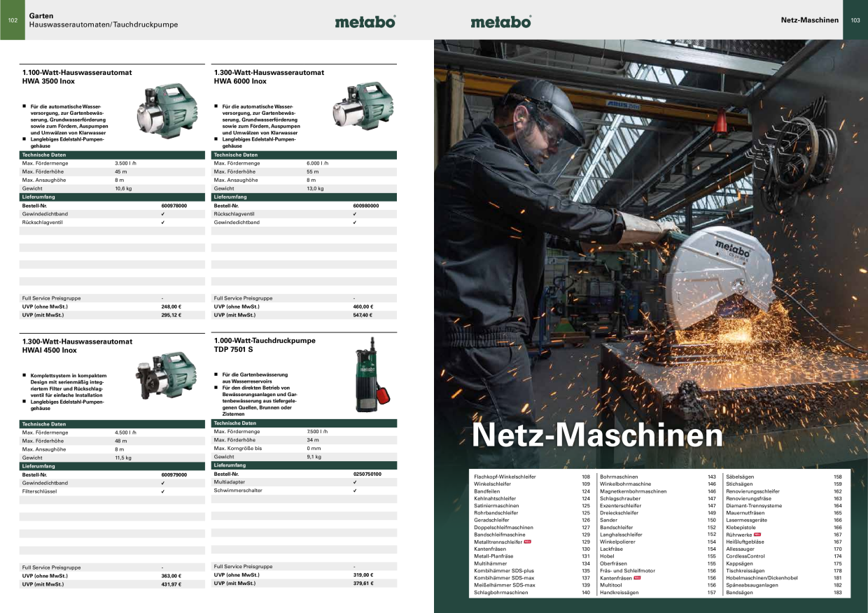
Task: Click order number 0250750100
Action: pos(367,474)
